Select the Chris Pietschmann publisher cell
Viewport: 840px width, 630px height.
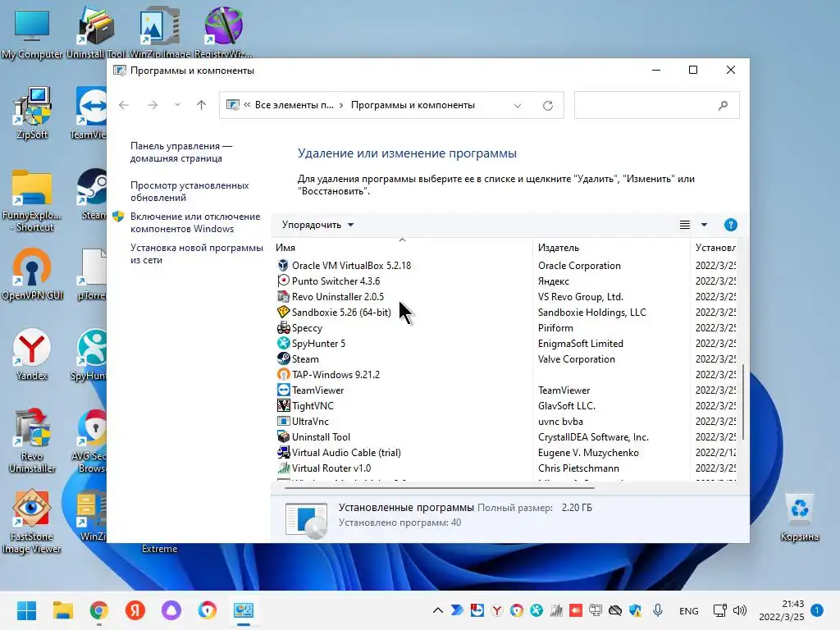point(578,468)
